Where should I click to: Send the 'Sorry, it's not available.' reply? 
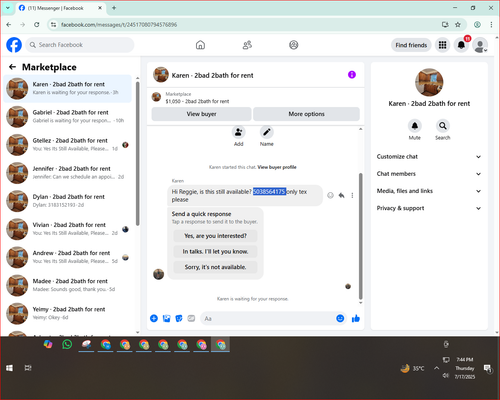215,267
